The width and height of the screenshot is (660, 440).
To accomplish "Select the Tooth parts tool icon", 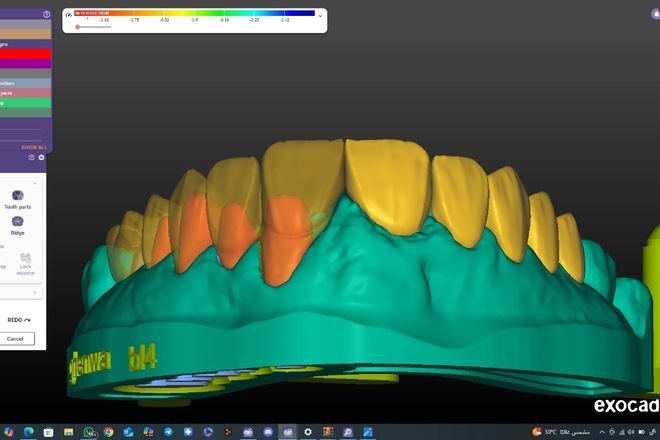I will 18,195.
